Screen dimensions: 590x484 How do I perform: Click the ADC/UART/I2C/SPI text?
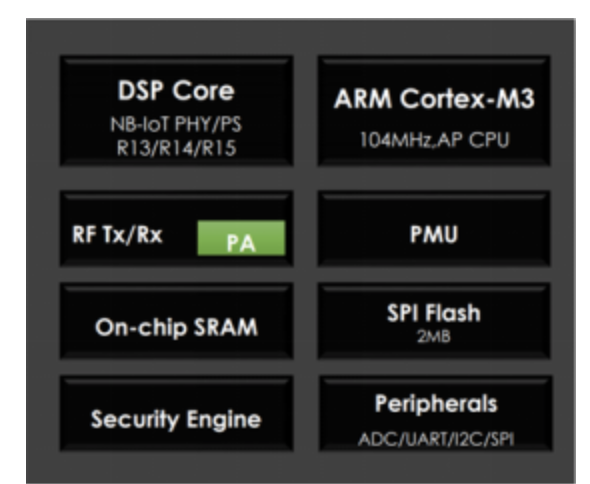click(x=436, y=439)
